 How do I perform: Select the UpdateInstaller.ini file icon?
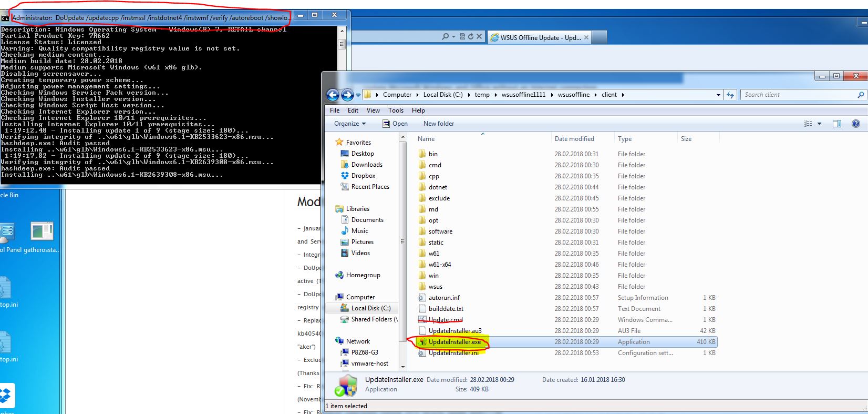[422, 353]
